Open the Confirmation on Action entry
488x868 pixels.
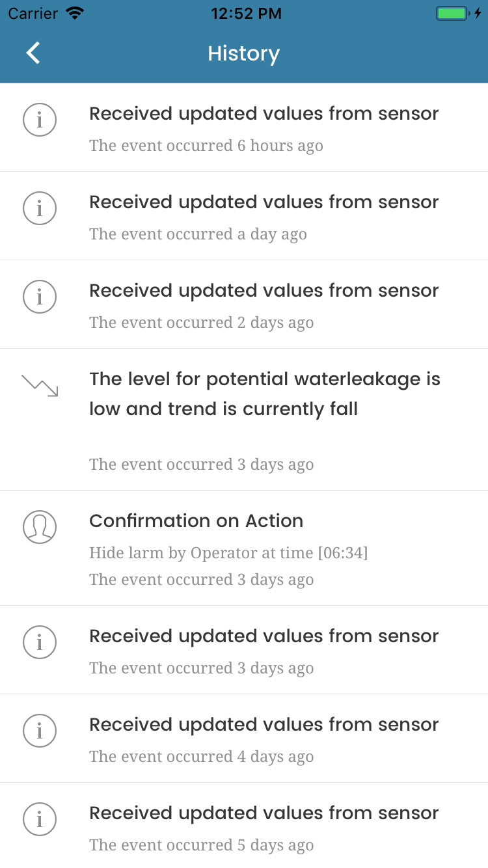click(x=244, y=548)
